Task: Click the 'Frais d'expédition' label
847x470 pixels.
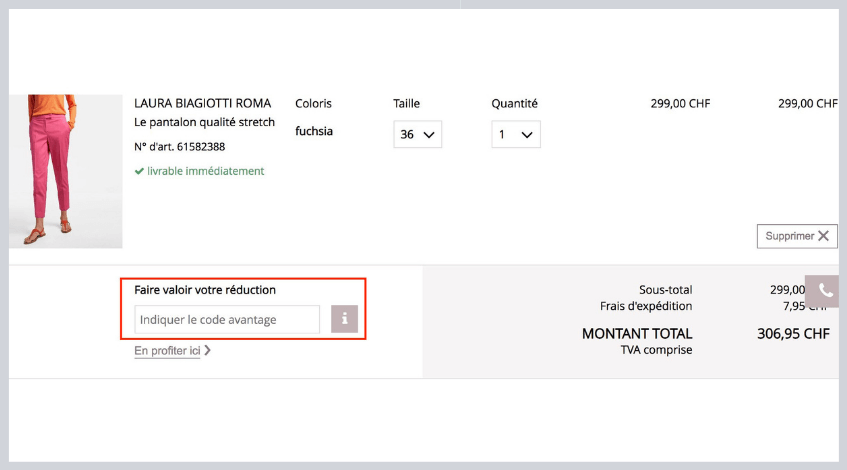Action: [646, 306]
